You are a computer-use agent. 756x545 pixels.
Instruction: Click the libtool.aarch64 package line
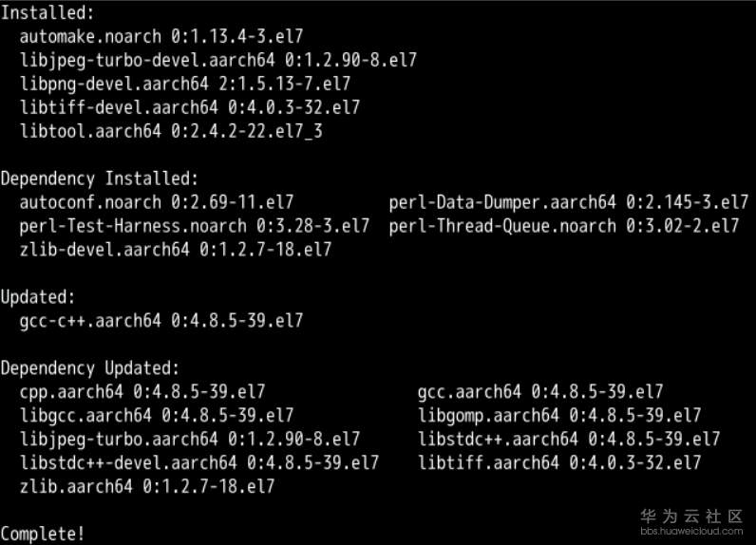[x=170, y=131]
